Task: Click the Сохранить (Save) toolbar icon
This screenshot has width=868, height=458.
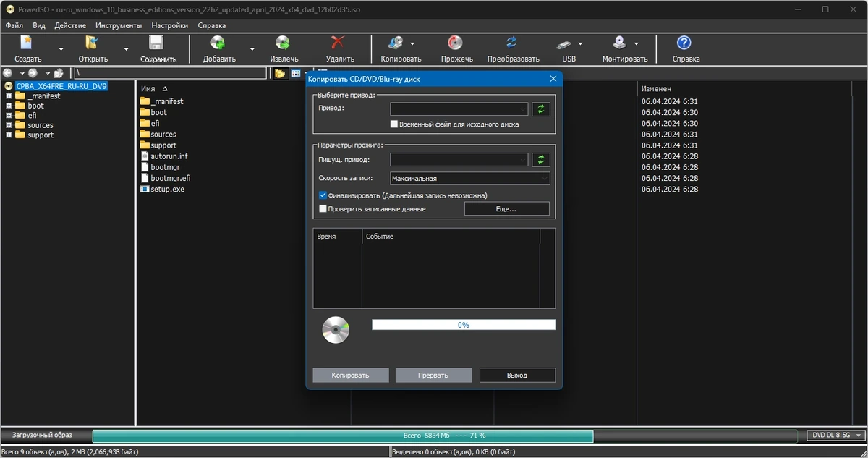Action: [x=156, y=43]
